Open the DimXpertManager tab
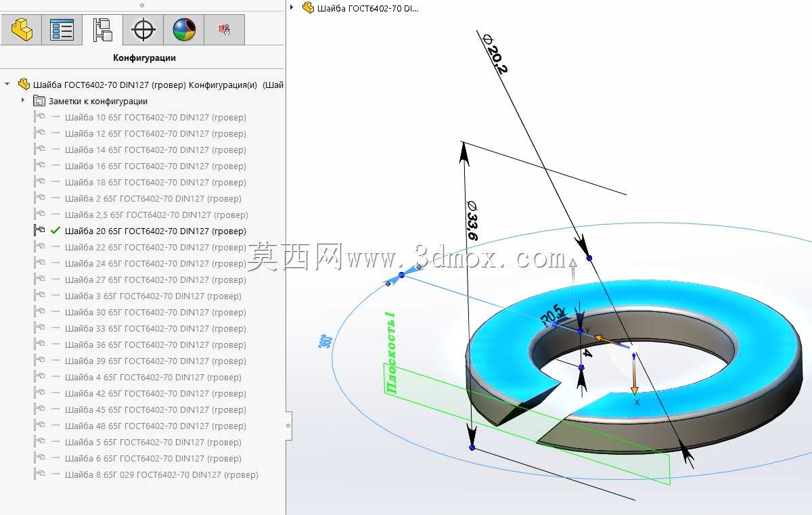 click(x=143, y=30)
